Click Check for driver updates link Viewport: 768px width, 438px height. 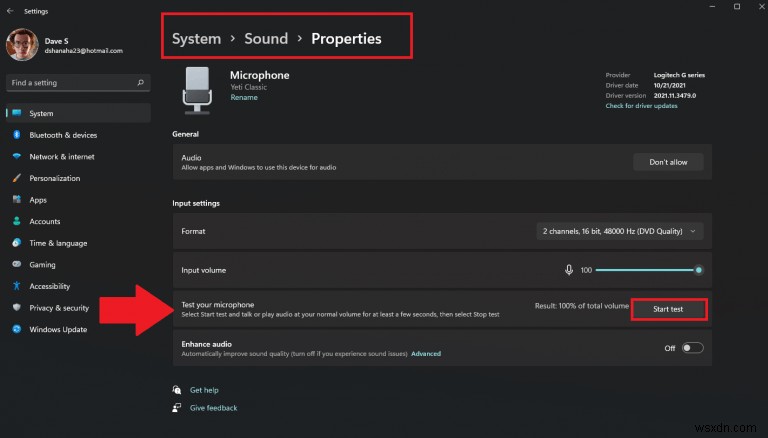pyautogui.click(x=641, y=105)
